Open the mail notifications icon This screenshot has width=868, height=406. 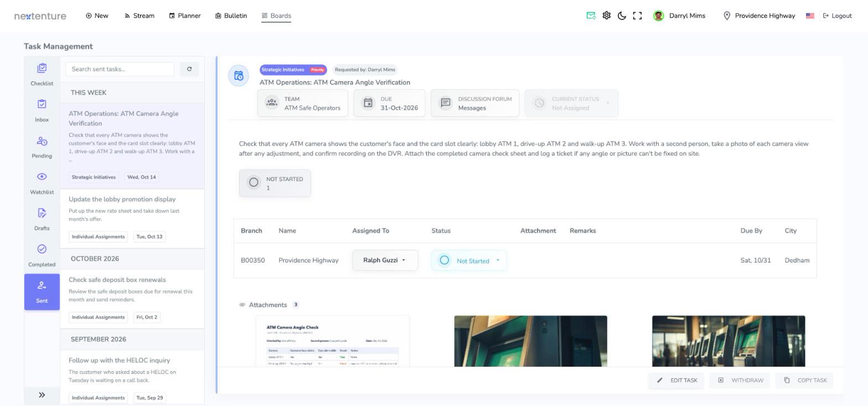point(591,15)
